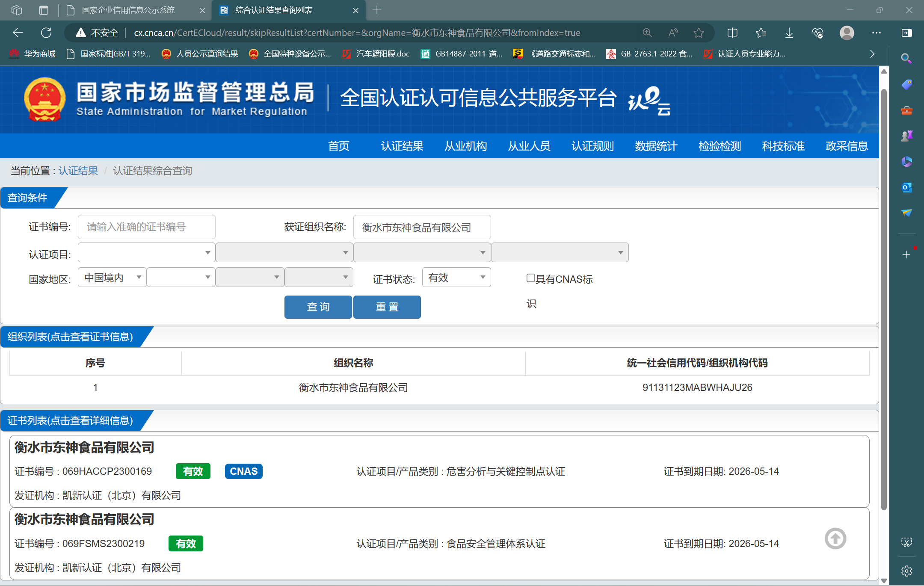Image resolution: width=924 pixels, height=586 pixels.
Task: Open sidebar search icon
Action: [906, 59]
